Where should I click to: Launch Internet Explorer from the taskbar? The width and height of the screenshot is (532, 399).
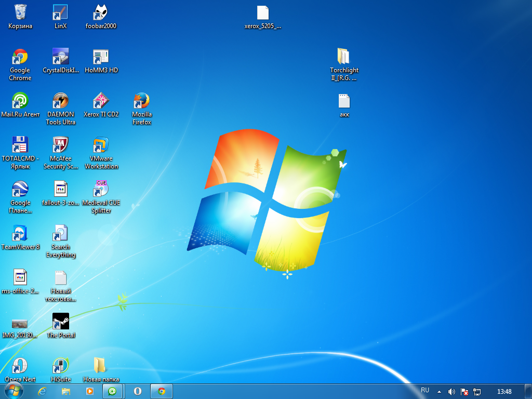pos(42,391)
